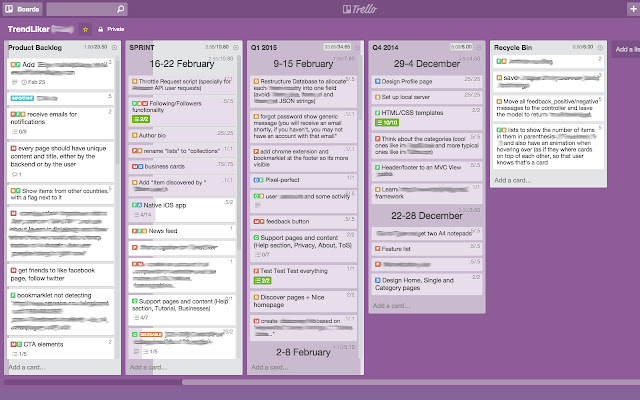Click the 29-4 December header card
640x400 pixels.
coord(427,64)
